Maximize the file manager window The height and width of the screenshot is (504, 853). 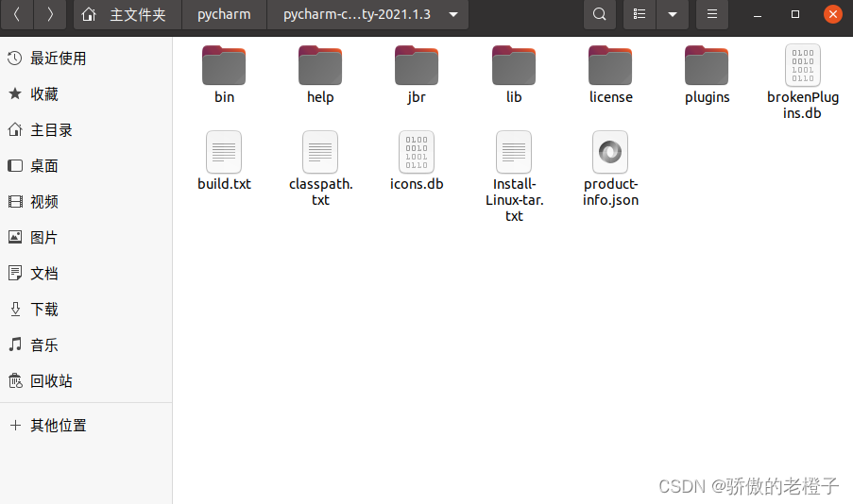(795, 14)
